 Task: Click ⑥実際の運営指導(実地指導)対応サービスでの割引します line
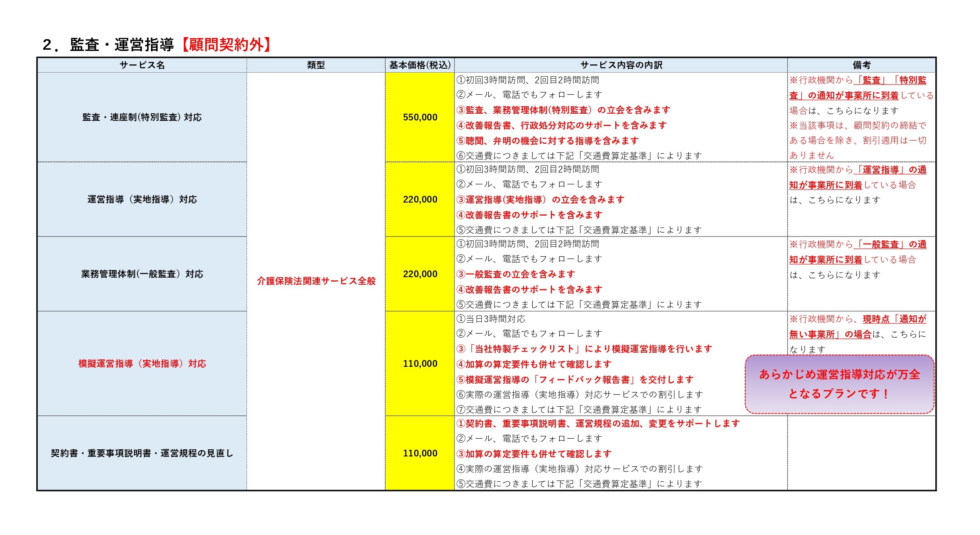(x=580, y=395)
